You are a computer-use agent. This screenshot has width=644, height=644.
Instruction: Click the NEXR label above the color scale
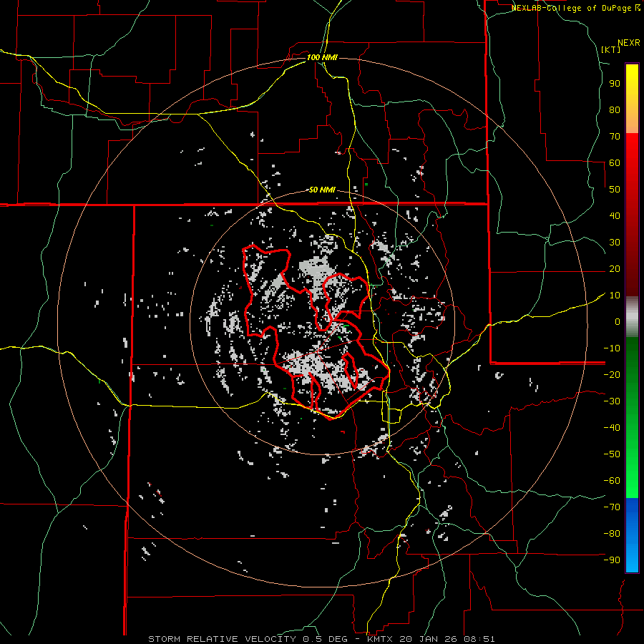tap(629, 42)
